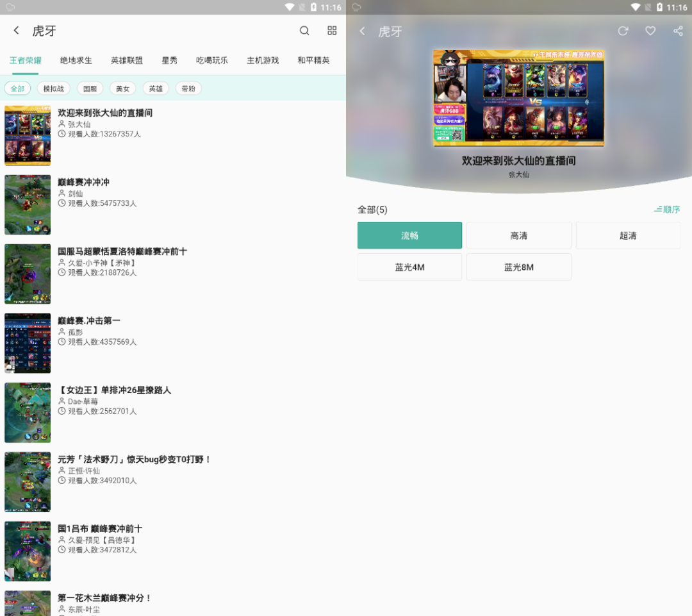Image resolution: width=692 pixels, height=616 pixels.
Task: Open the 英雄联盟 tab
Action: point(127,60)
